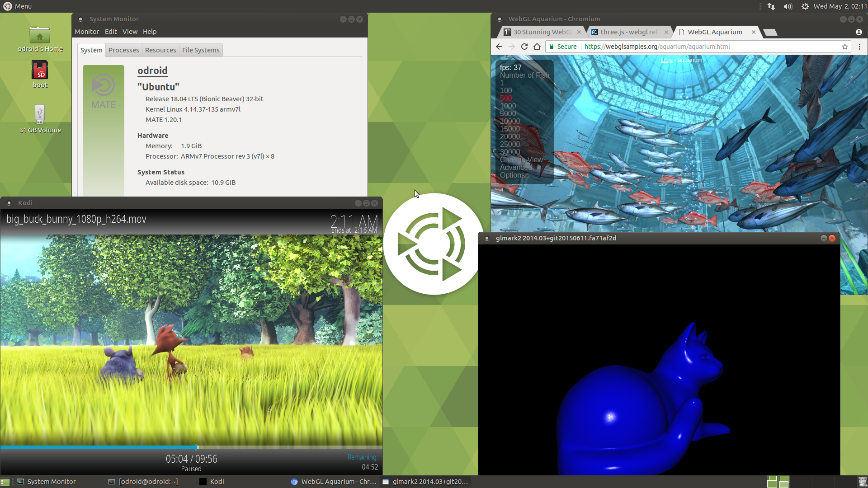Close the three.js webgl tab
The image size is (868, 488).
666,32
